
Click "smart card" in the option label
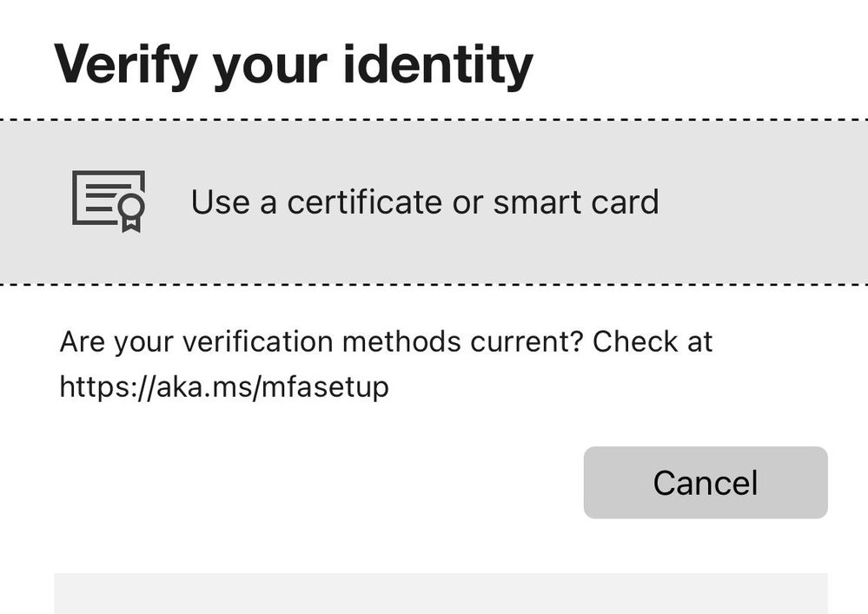point(576,201)
